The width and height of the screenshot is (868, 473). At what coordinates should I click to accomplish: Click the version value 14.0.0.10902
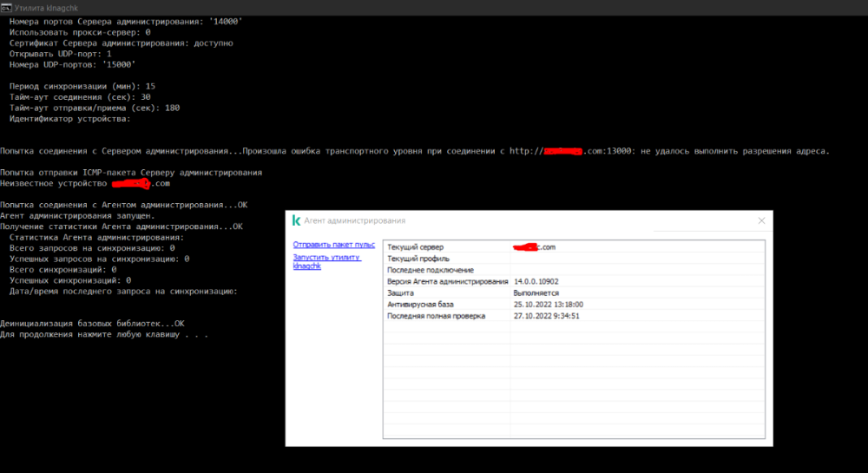point(536,281)
